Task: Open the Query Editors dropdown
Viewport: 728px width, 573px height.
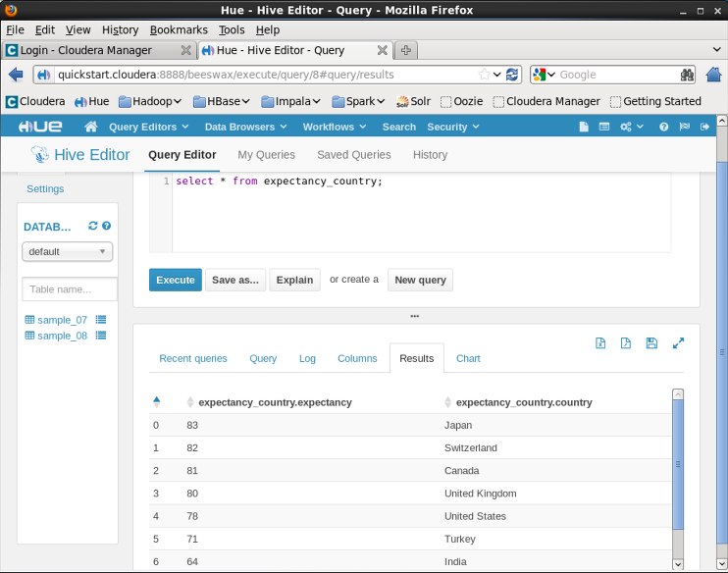Action: [x=148, y=127]
